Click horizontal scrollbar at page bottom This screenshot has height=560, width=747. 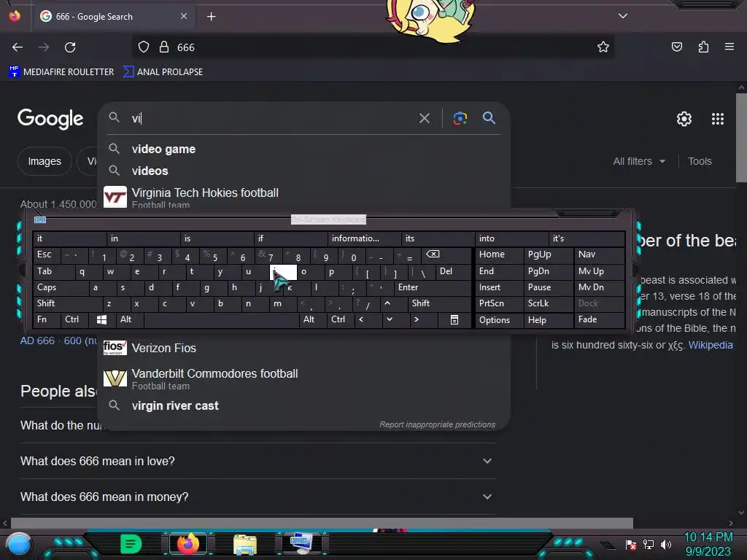tap(322, 523)
